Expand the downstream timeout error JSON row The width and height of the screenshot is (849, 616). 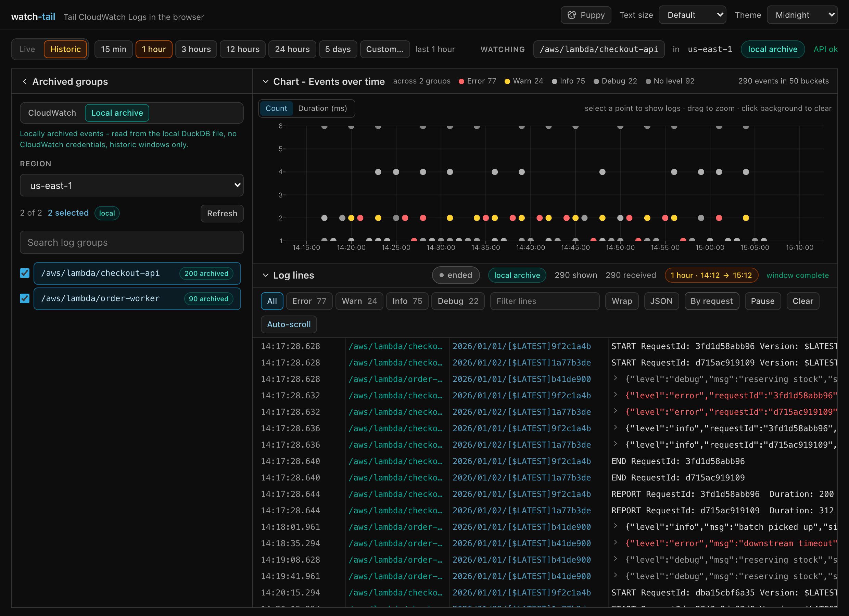(x=616, y=542)
